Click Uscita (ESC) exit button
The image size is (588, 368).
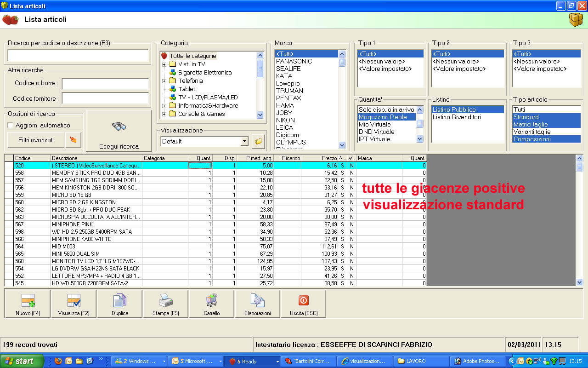[304, 304]
